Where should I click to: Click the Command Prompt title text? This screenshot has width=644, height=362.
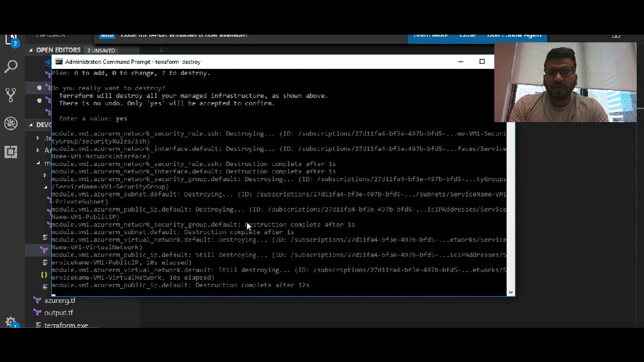coord(133,62)
